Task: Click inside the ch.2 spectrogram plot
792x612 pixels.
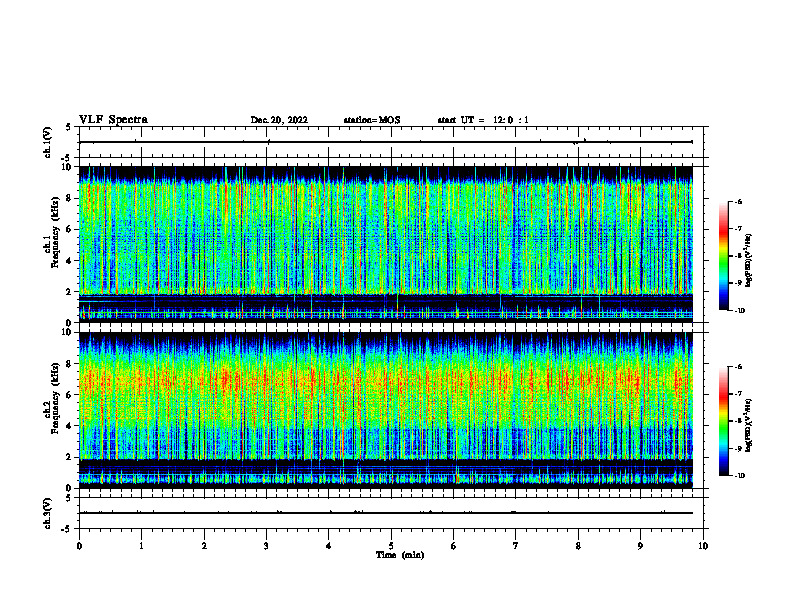Action: click(x=386, y=410)
